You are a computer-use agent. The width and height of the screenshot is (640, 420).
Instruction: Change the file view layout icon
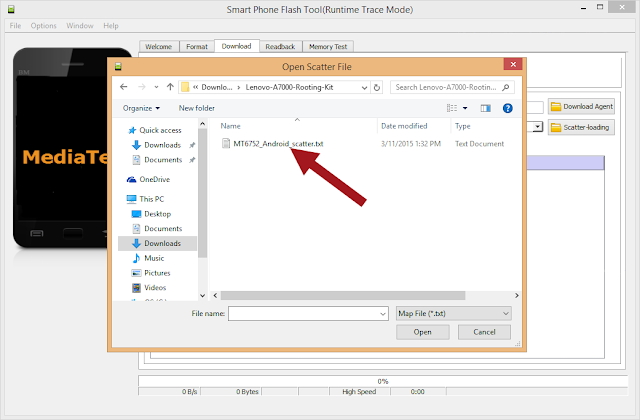(452, 108)
